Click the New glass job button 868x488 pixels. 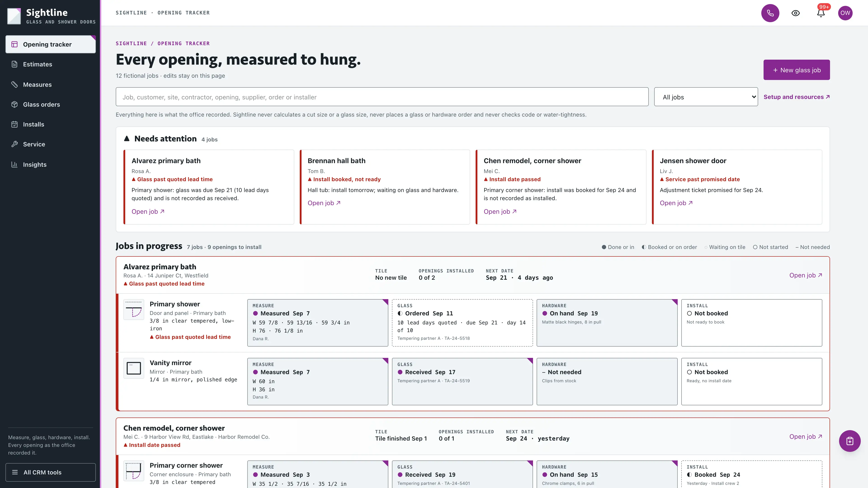point(797,70)
